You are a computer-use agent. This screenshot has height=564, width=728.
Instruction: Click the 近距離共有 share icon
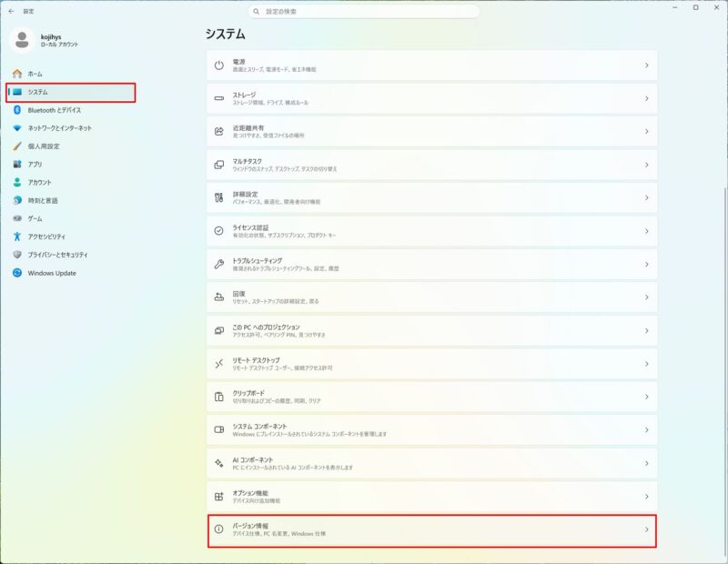(218, 132)
